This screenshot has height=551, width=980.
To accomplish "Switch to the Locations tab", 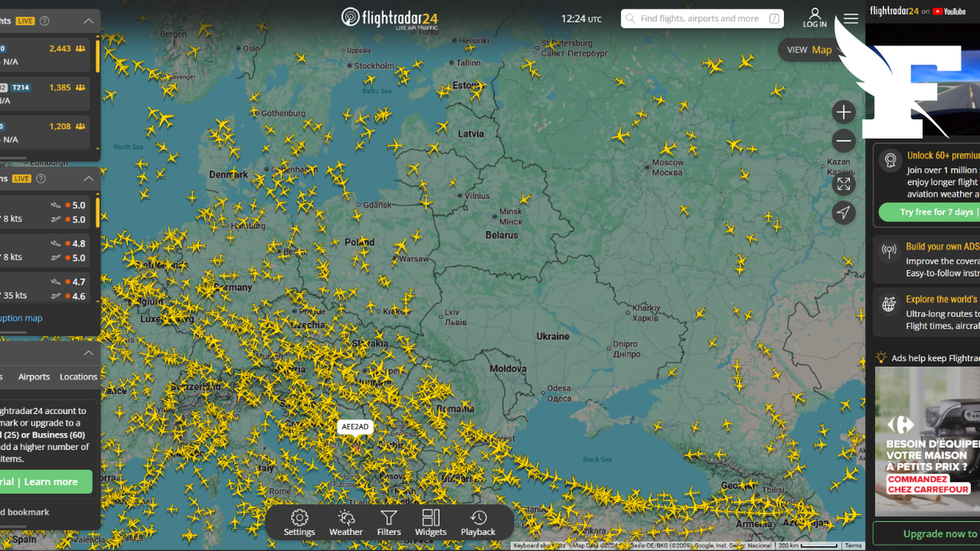I will click(78, 377).
